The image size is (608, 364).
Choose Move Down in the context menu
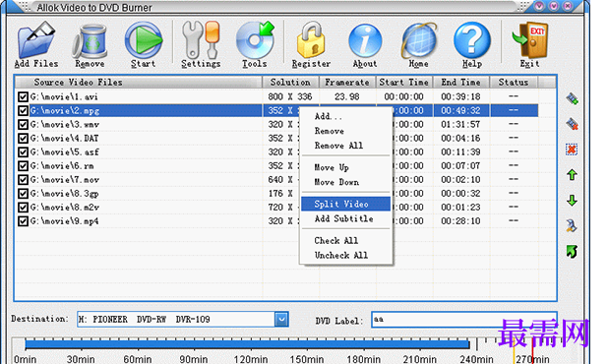click(346, 182)
